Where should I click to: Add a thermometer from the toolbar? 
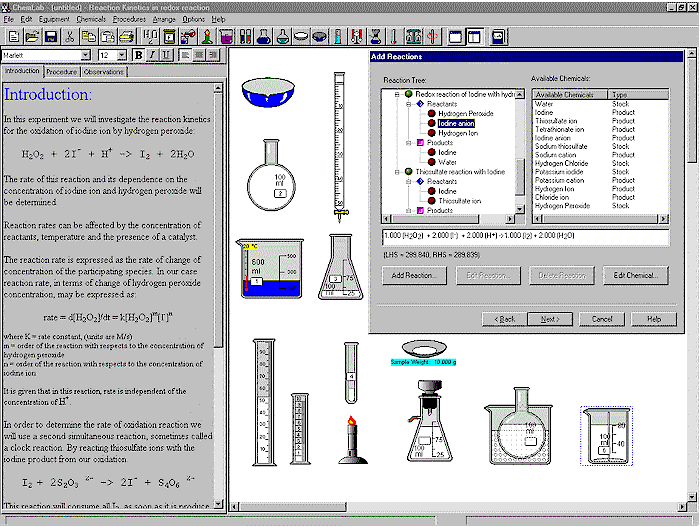click(x=394, y=37)
